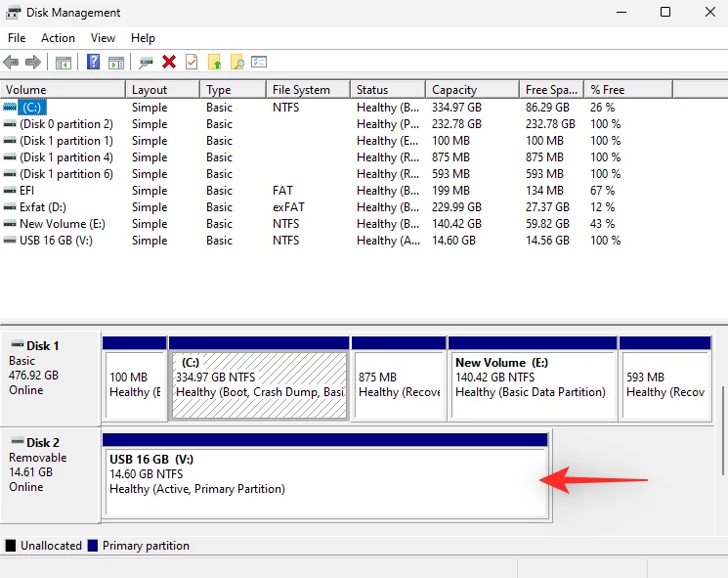Click the Disk 2 Removable 14.61 GB label
The height and width of the screenshot is (578, 728).
[x=51, y=474]
